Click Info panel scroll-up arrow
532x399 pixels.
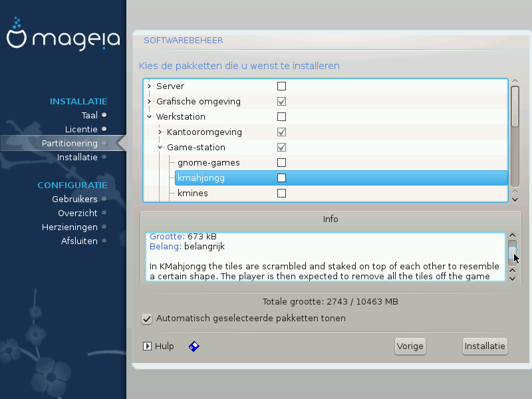coord(512,236)
